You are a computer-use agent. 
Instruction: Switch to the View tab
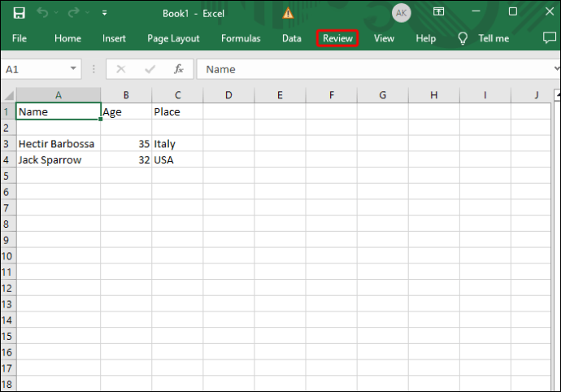click(384, 38)
